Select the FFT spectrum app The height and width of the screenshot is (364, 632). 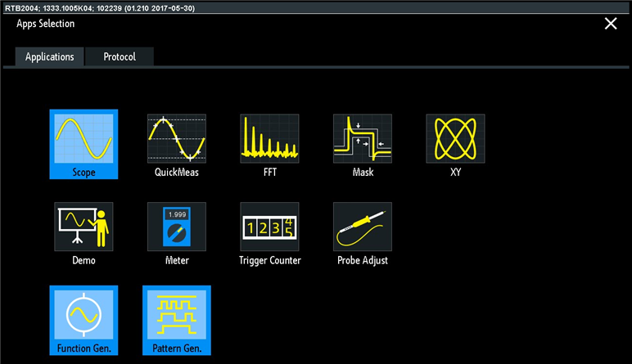pyautogui.click(x=269, y=144)
